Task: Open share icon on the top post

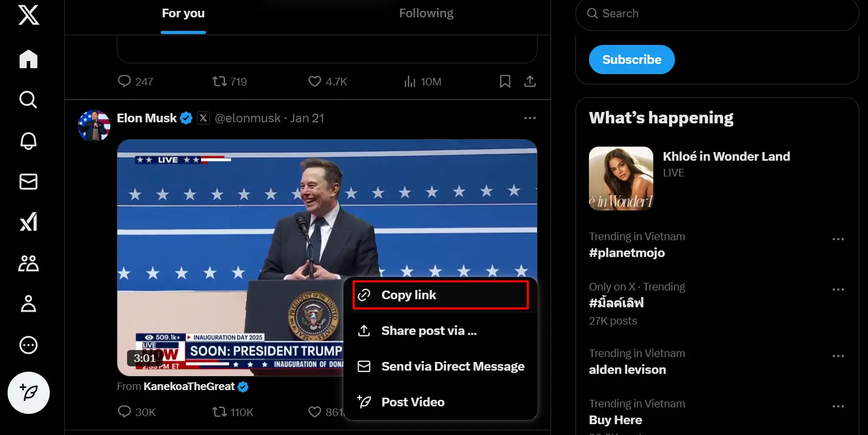Action: click(x=530, y=81)
